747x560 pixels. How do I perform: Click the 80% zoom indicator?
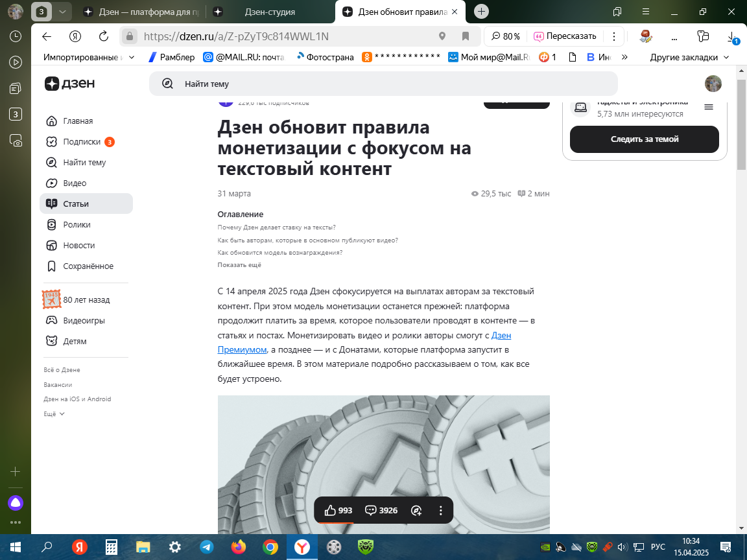pos(506,36)
